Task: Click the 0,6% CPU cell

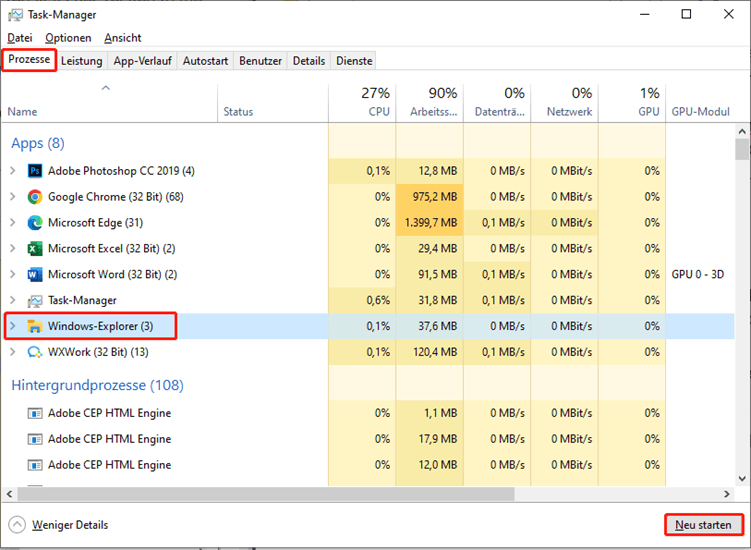Action: pyautogui.click(x=362, y=300)
